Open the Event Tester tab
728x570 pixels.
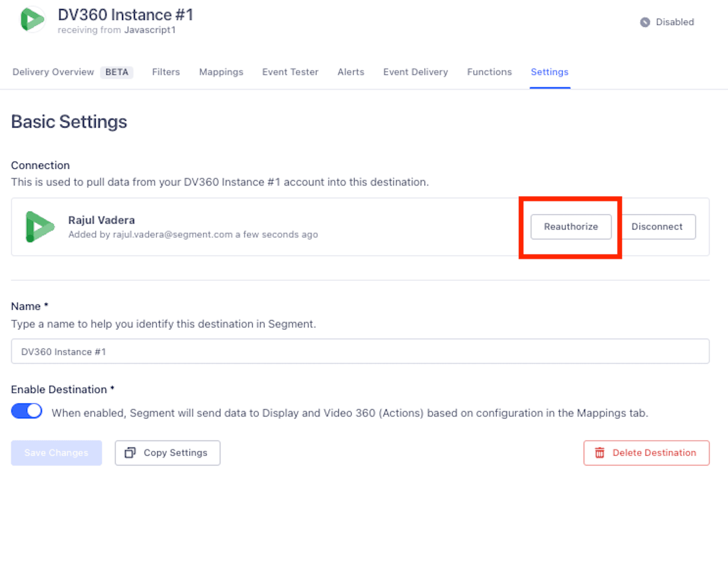290,72
